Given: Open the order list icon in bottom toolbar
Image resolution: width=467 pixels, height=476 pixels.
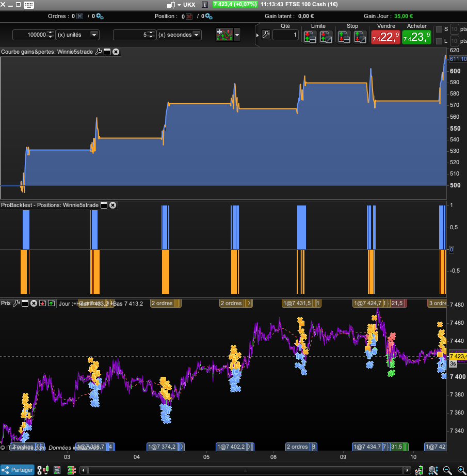Looking at the screenshot, I should coord(57,470).
